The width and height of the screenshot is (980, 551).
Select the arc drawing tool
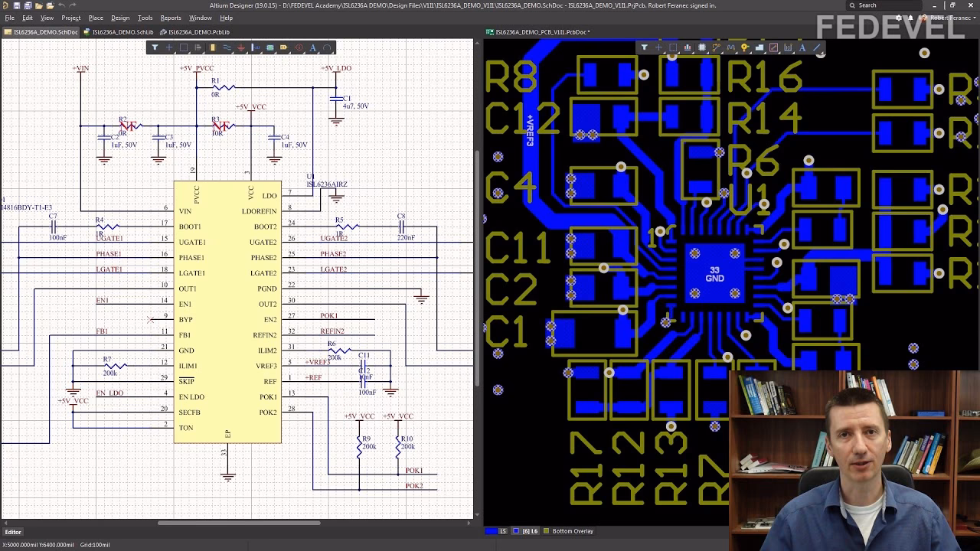pyautogui.click(x=327, y=47)
